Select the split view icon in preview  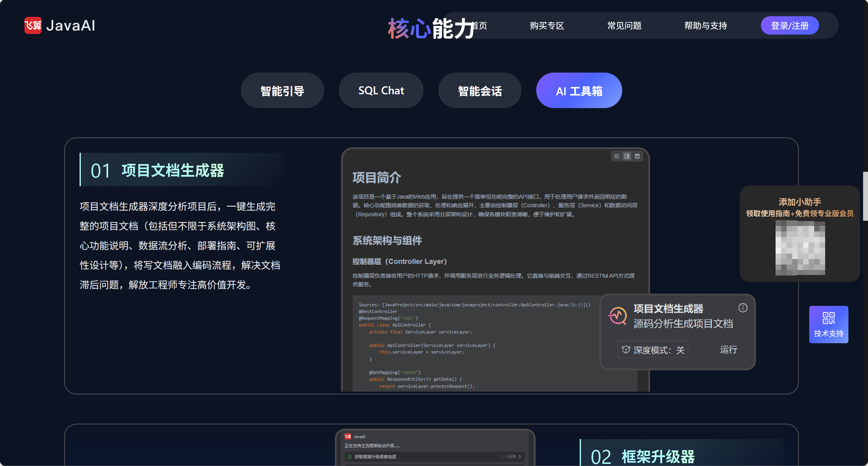(627, 156)
